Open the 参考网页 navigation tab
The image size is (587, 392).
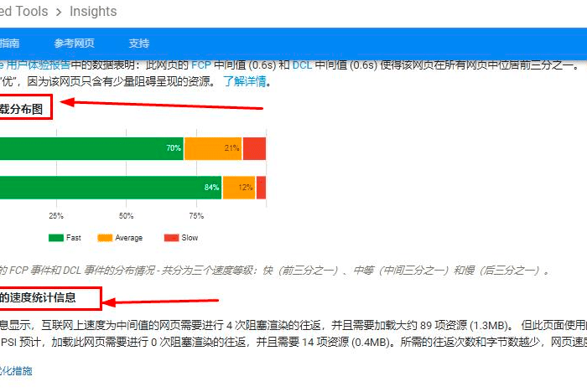[x=74, y=44]
